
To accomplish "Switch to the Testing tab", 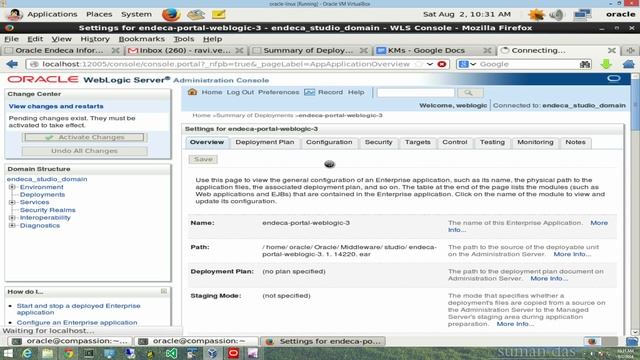I will [492, 142].
